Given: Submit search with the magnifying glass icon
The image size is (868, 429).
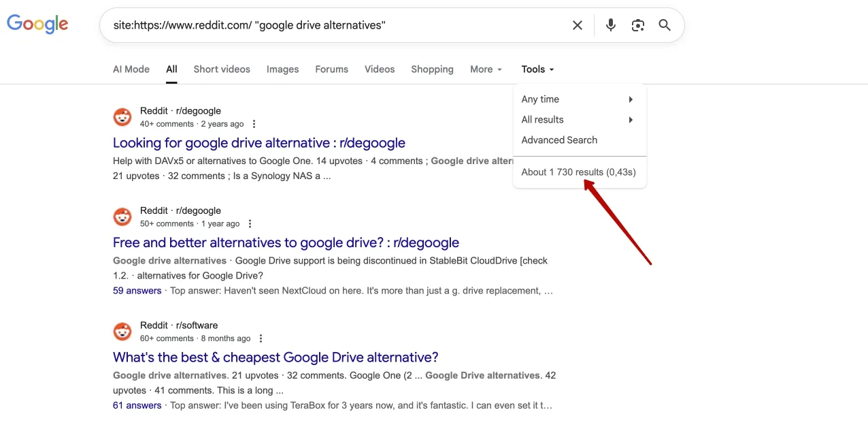Looking at the screenshot, I should click(665, 25).
